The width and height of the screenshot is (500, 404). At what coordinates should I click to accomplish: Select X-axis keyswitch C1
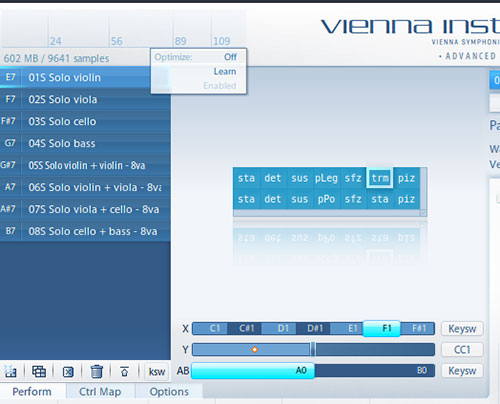pos(210,328)
